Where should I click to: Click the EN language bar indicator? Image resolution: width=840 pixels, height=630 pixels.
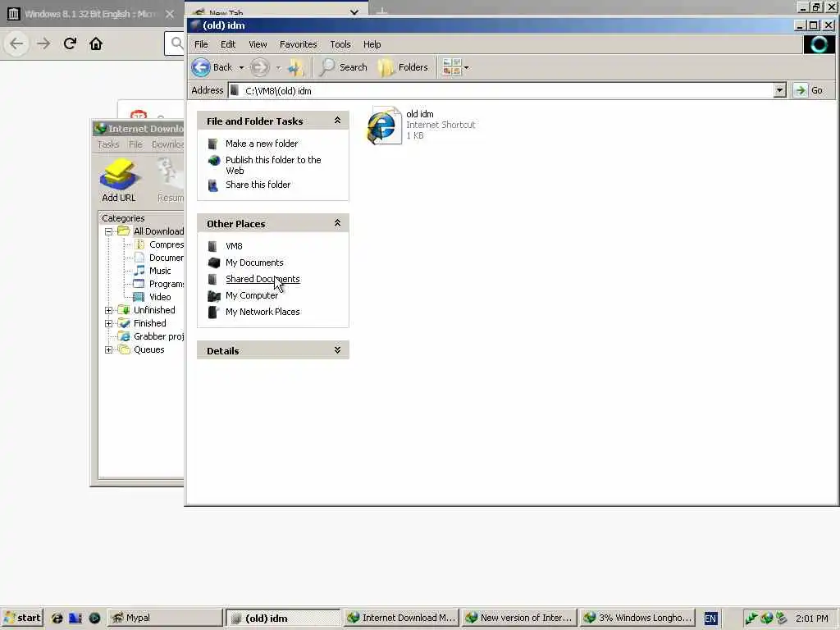click(710, 619)
